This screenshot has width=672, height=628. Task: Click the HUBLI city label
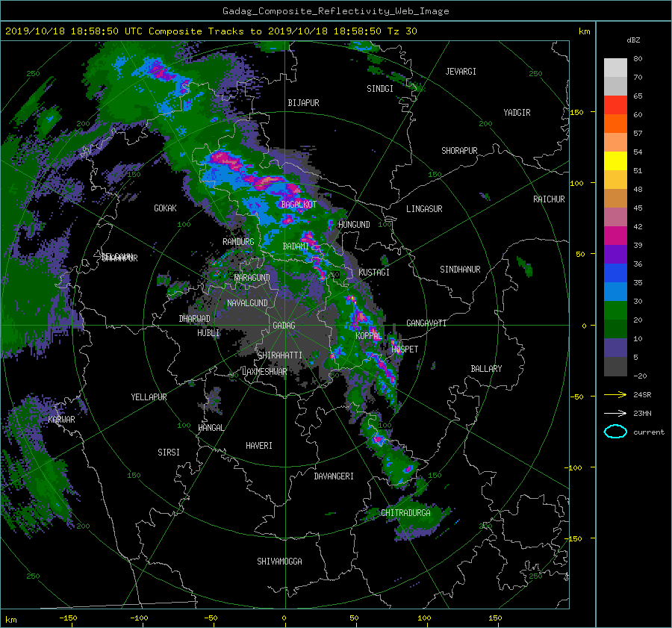pos(208,333)
